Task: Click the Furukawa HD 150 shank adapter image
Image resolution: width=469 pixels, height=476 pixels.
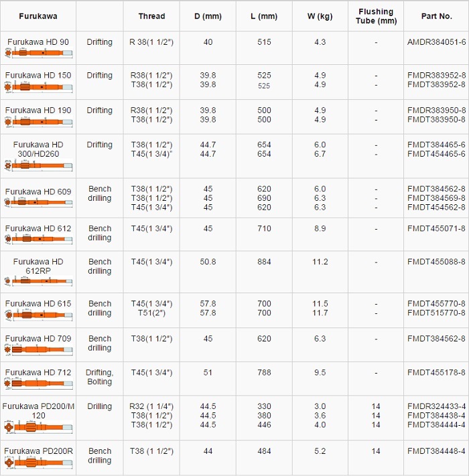Action: (39, 87)
